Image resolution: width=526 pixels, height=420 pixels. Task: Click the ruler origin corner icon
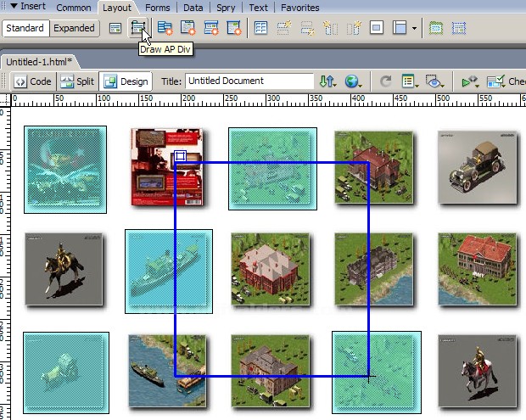point(5,100)
